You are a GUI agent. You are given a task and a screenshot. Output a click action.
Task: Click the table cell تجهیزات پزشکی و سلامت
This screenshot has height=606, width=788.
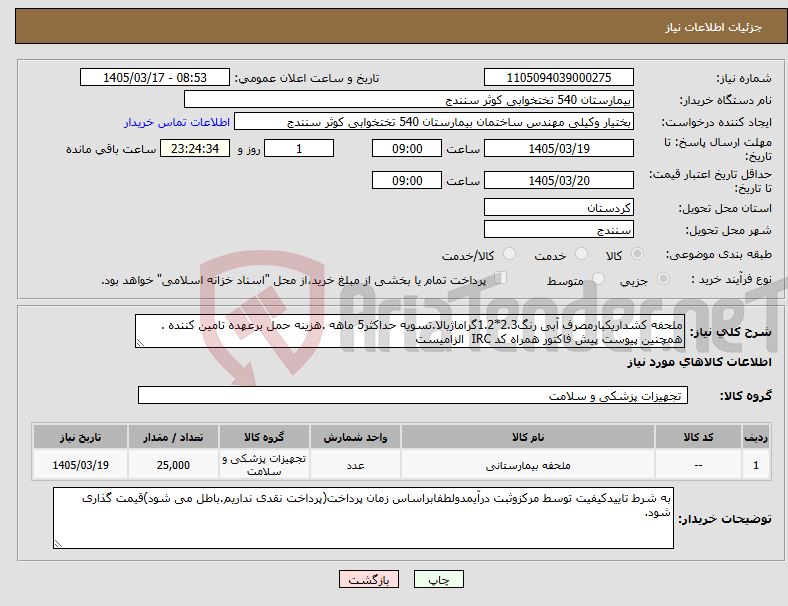click(264, 465)
